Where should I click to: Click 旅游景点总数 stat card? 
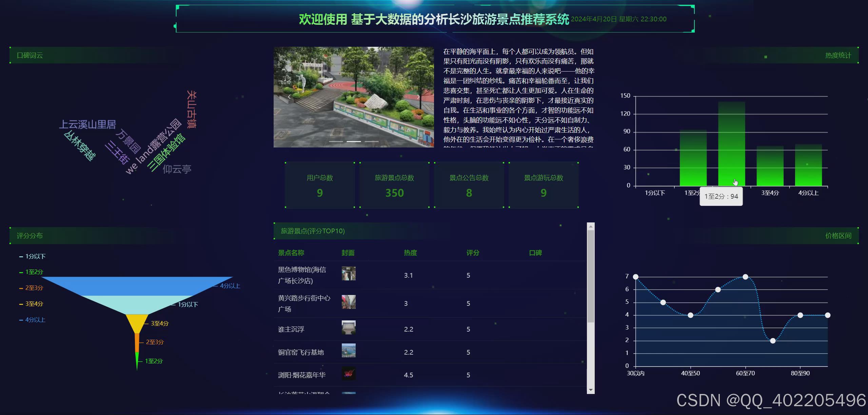click(x=394, y=185)
